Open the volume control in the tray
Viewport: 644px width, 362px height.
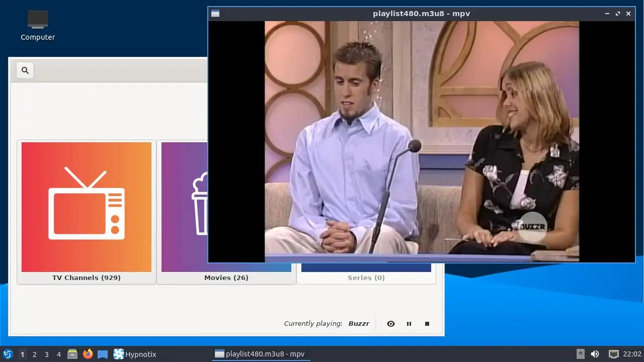tap(595, 354)
